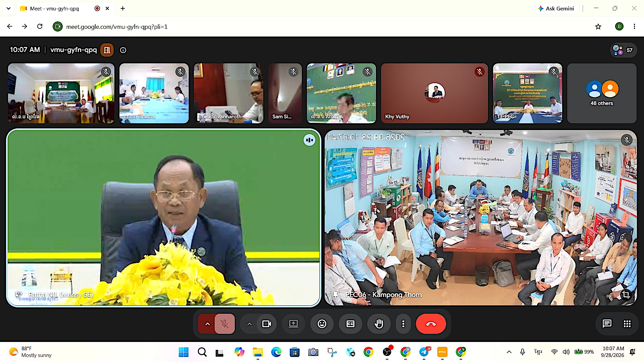This screenshot has height=362, width=644.
Task: Toggle the camera off
Action: coord(267,324)
